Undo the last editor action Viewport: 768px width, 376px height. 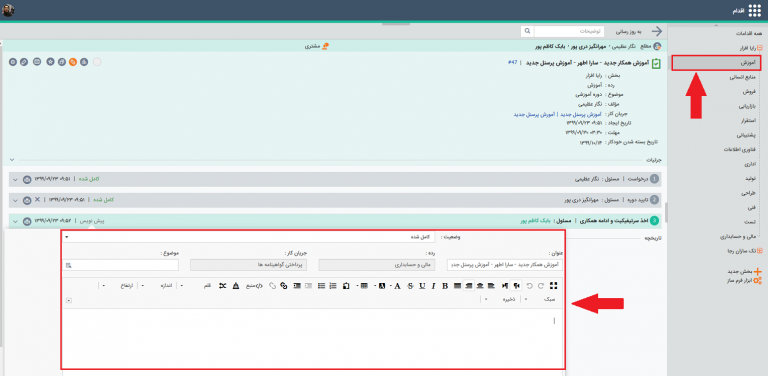tap(529, 285)
